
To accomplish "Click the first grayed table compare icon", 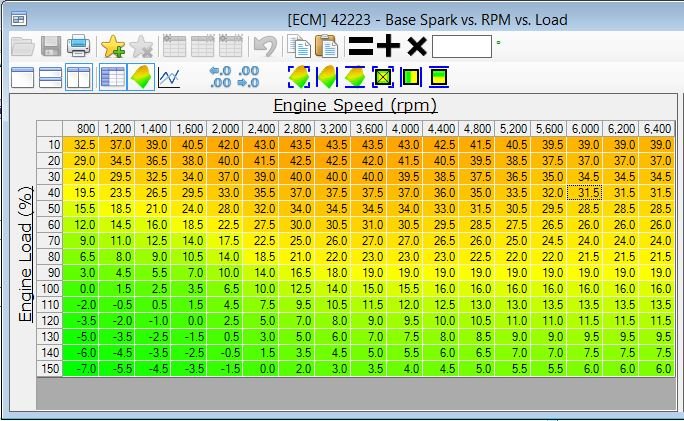I will 174,46.
